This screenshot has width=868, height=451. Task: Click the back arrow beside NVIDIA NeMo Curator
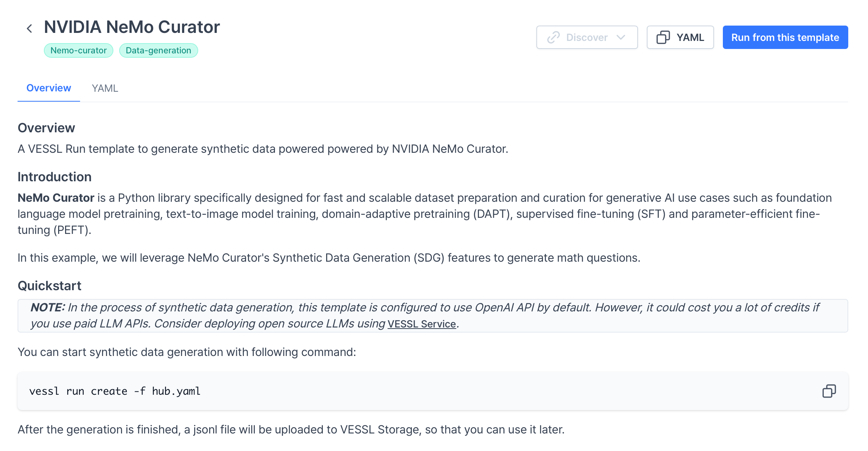tap(30, 28)
